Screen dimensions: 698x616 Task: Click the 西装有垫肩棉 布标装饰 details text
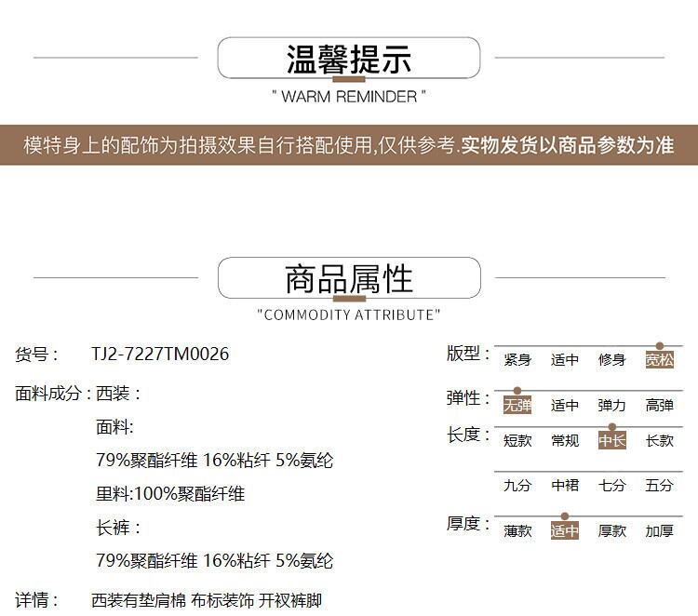pos(207,600)
